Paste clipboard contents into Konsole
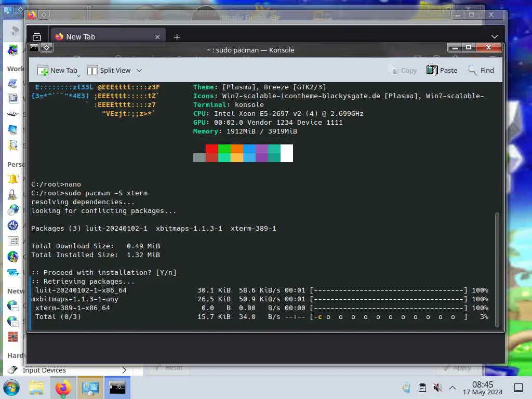 (x=442, y=70)
